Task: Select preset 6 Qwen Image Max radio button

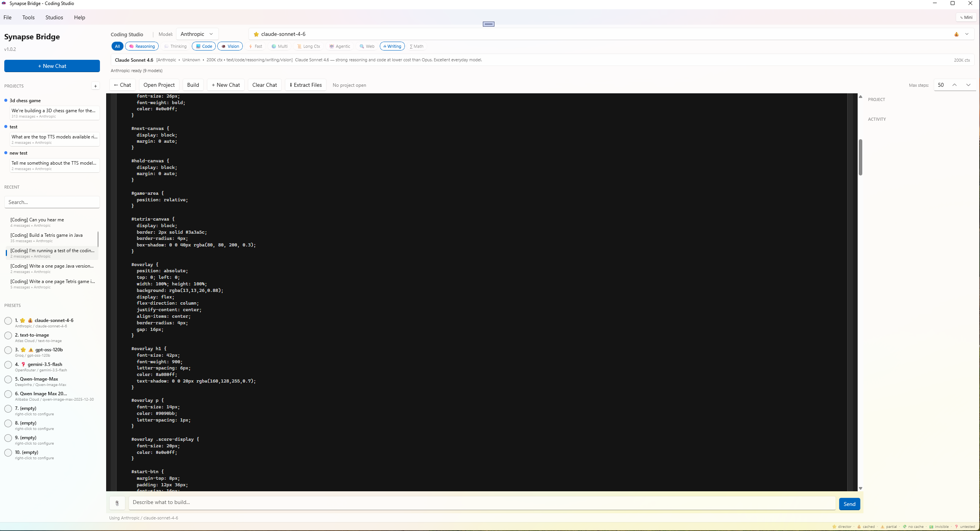Action: point(8,394)
